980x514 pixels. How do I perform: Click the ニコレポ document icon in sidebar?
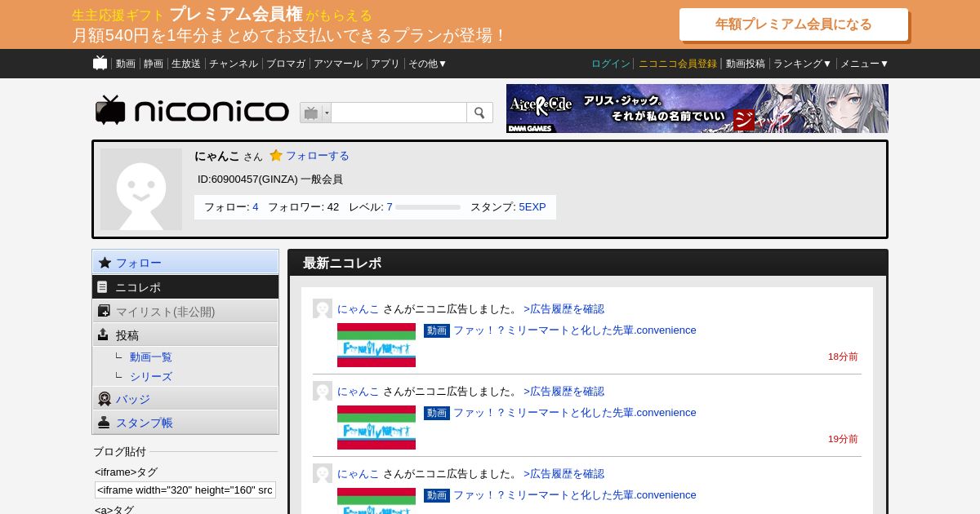pyautogui.click(x=103, y=287)
